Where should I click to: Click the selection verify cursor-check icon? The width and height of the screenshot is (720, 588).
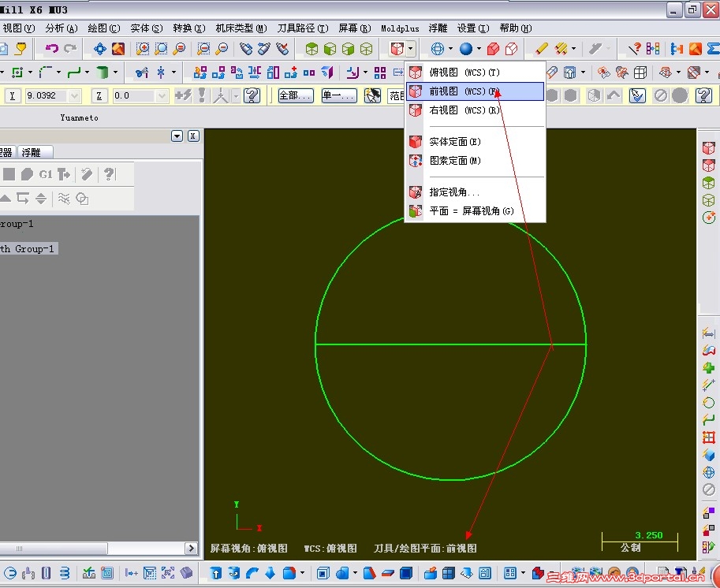[637, 95]
